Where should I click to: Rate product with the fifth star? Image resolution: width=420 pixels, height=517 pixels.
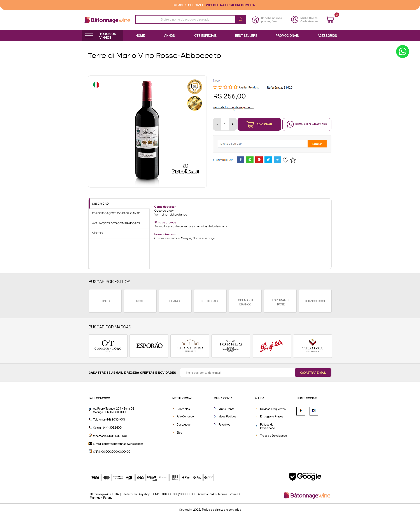[235, 87]
